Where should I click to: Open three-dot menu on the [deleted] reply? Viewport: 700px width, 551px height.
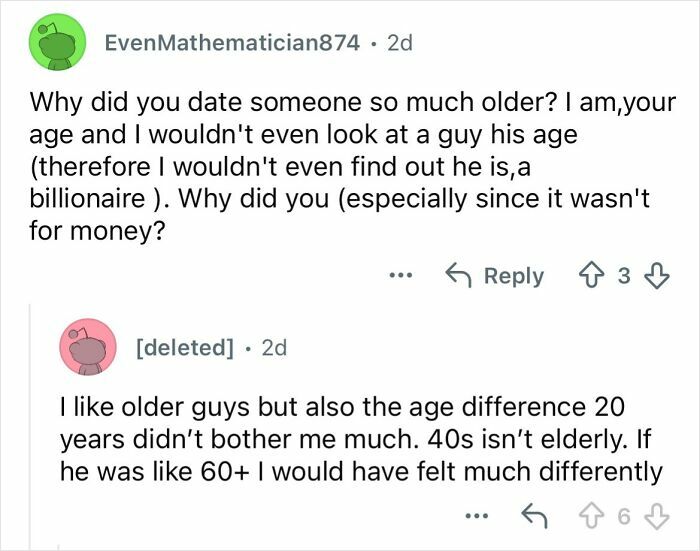(x=478, y=516)
